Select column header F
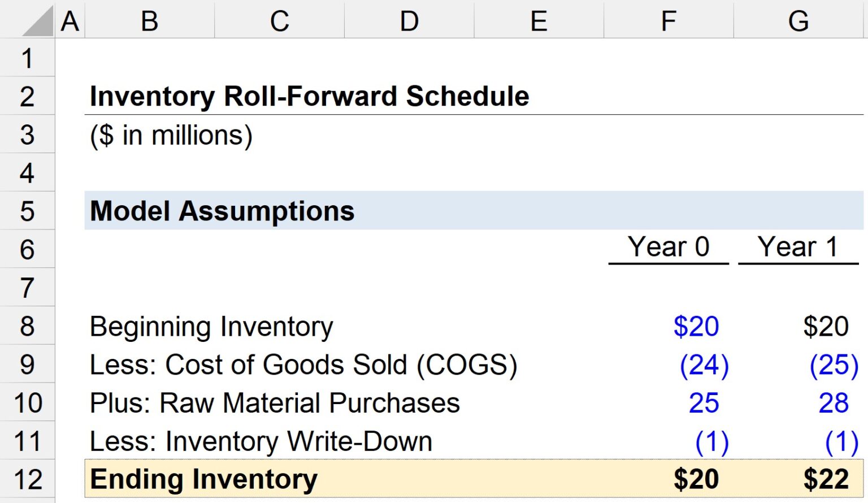 point(669,20)
